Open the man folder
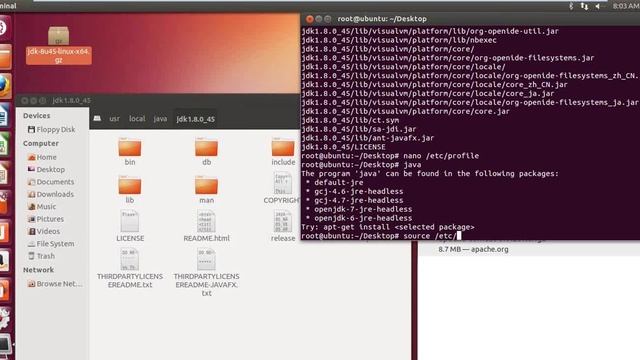Screen dimensions: 640x360 [207, 190]
